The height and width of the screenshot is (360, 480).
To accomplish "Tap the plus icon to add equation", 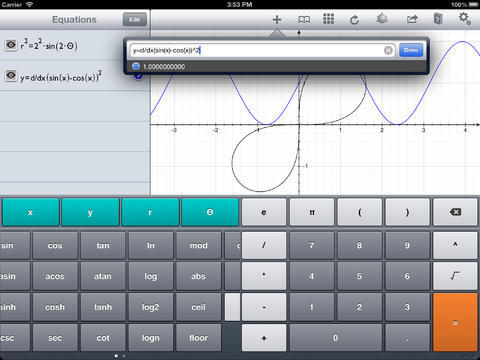I will click(277, 20).
